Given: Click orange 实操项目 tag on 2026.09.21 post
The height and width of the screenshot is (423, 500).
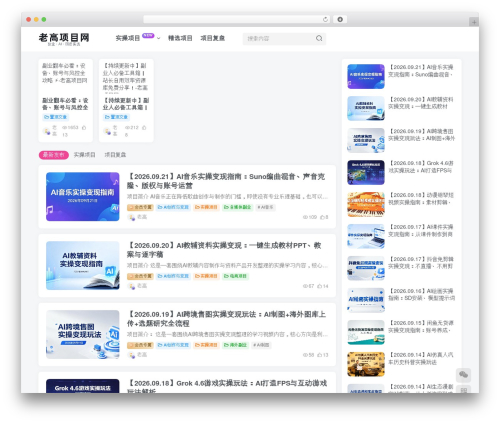Looking at the screenshot, I should pos(206,207).
